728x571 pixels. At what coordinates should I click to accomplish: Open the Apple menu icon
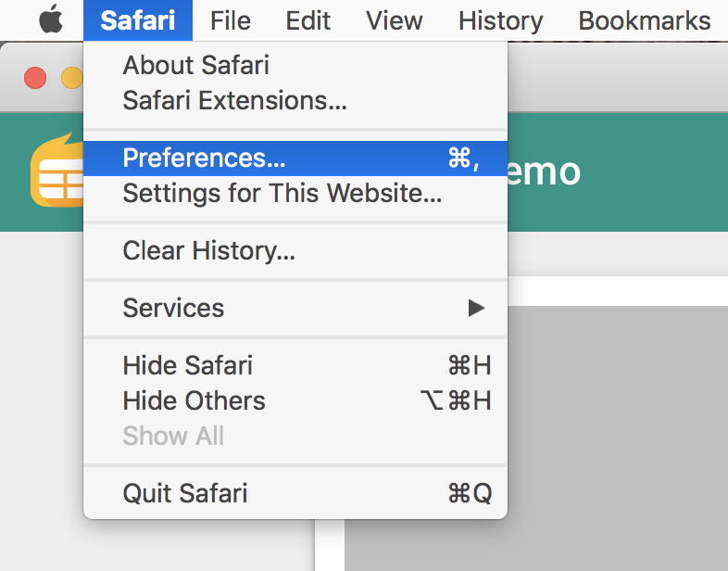tap(51, 19)
